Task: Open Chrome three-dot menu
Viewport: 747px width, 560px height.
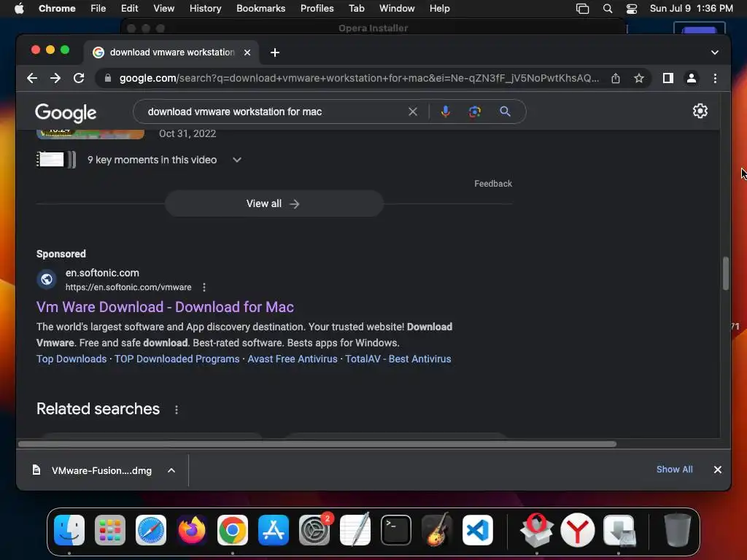Action: click(715, 78)
